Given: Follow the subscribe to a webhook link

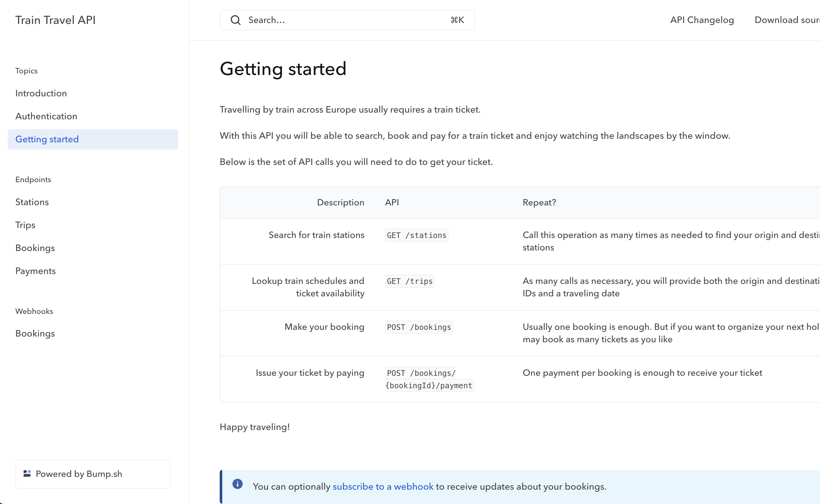Looking at the screenshot, I should click(383, 487).
